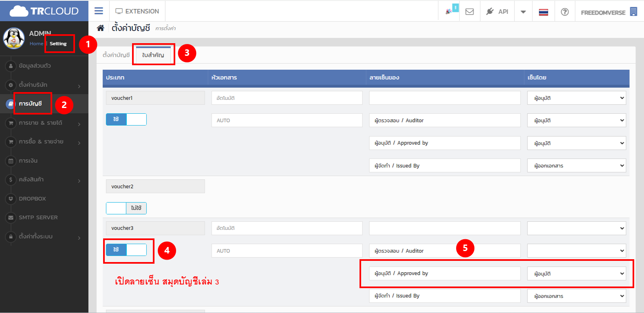Click the admin penguin avatar
This screenshot has height=313, width=644.
14,38
